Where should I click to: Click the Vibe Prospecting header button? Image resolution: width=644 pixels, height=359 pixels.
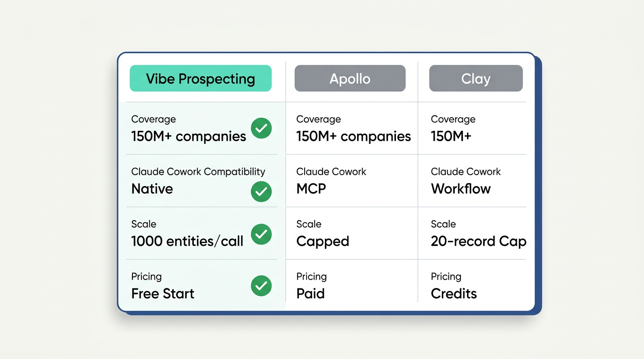click(x=200, y=78)
